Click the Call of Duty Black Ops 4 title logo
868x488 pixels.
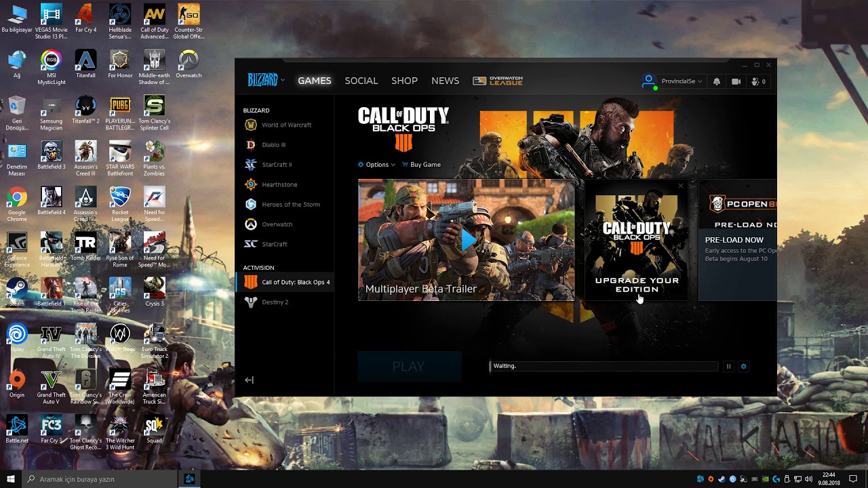403,129
